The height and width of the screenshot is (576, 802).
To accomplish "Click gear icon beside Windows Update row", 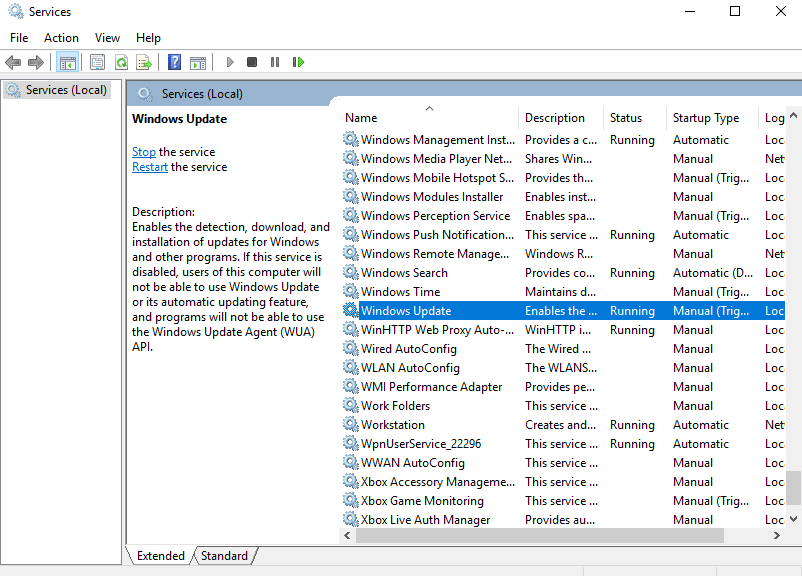I will pos(350,310).
